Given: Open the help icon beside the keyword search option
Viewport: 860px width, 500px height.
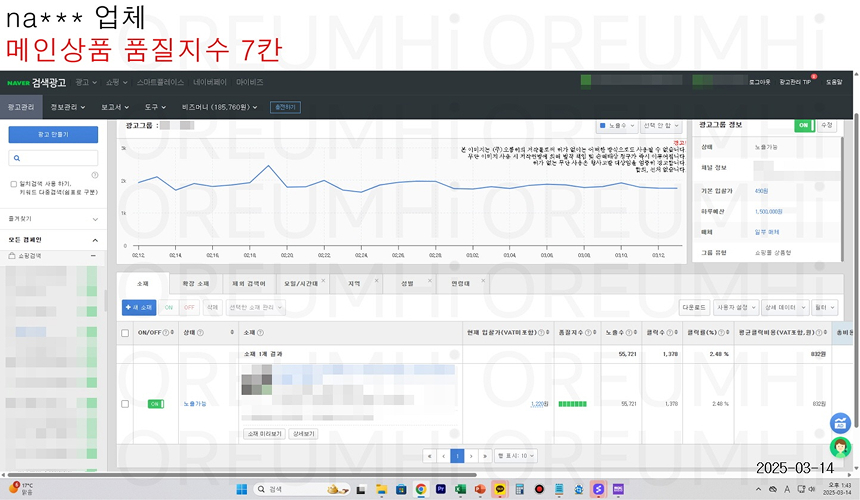Looking at the screenshot, I should pos(95,175).
